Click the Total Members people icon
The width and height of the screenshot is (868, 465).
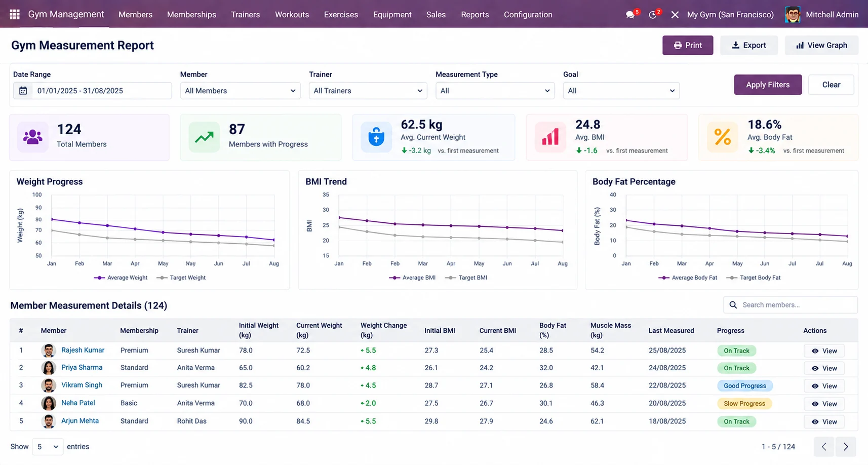point(33,137)
